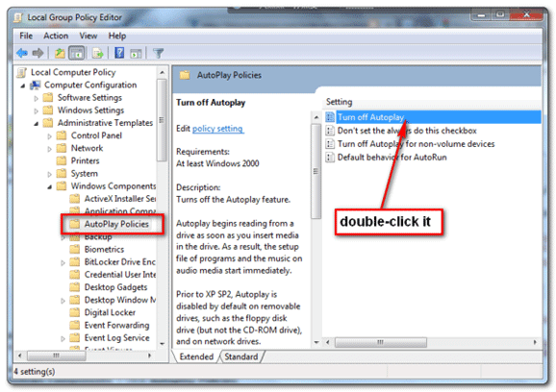Switch to the Extended tab
Viewport: 556px width, 392px height.
[196, 356]
